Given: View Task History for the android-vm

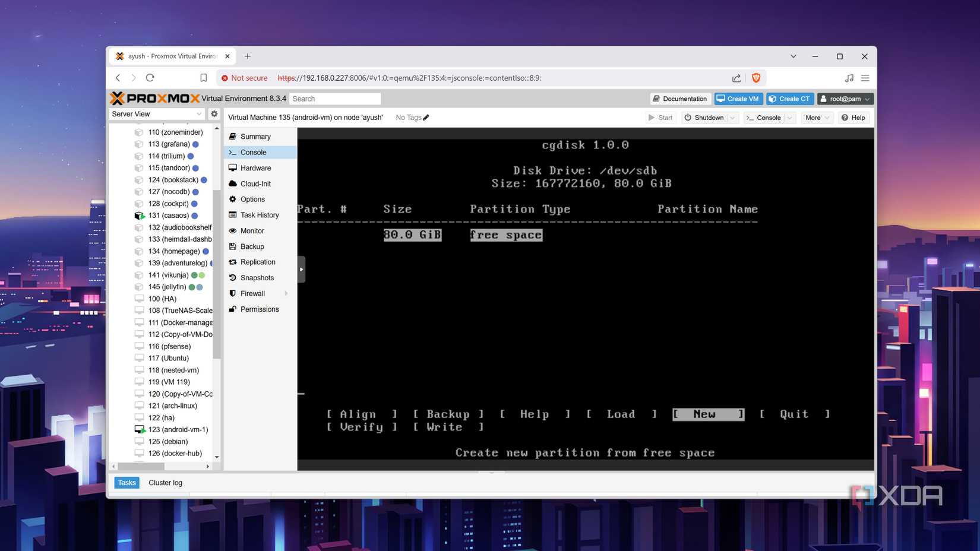Looking at the screenshot, I should (260, 215).
